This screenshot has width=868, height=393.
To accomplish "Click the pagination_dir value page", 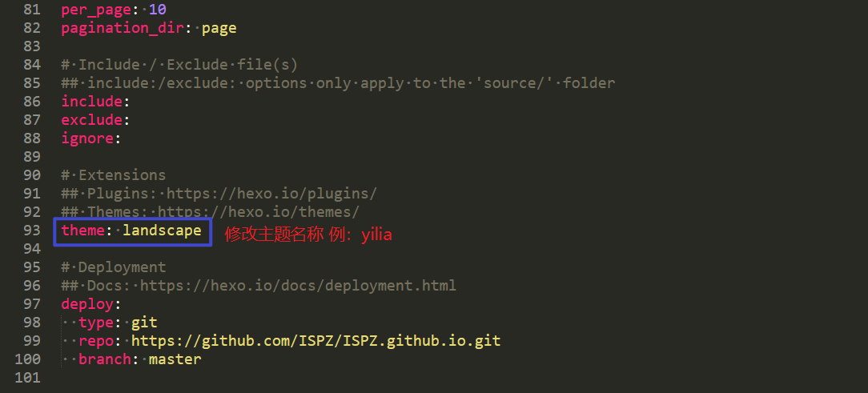I will 219,28.
